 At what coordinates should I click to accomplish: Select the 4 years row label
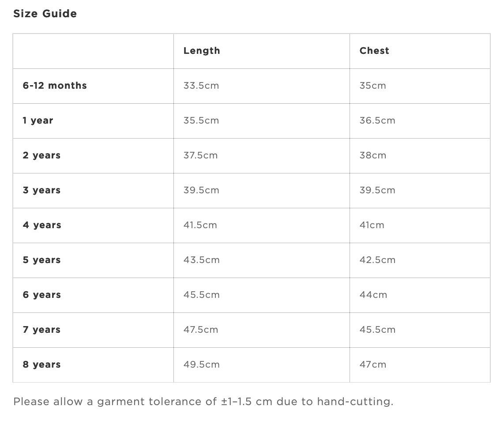click(42, 225)
